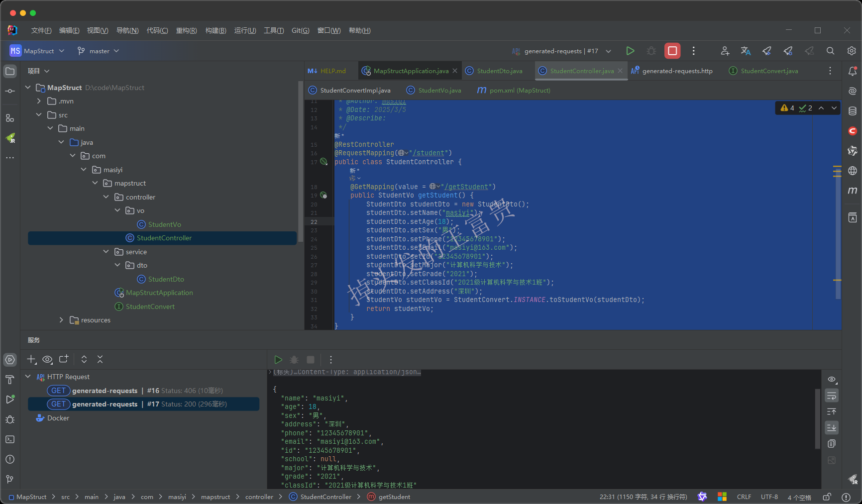This screenshot has height=504, width=862.
Task: Collapse the controller package
Action: 106,197
